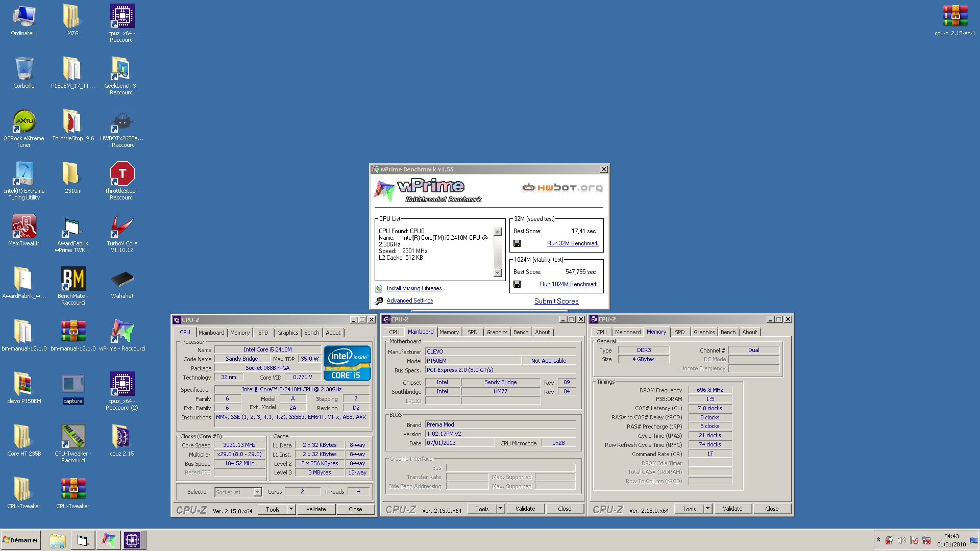Image resolution: width=980 pixels, height=551 pixels.
Task: Open Bench tab in Memory CPU-Z window
Action: (728, 332)
